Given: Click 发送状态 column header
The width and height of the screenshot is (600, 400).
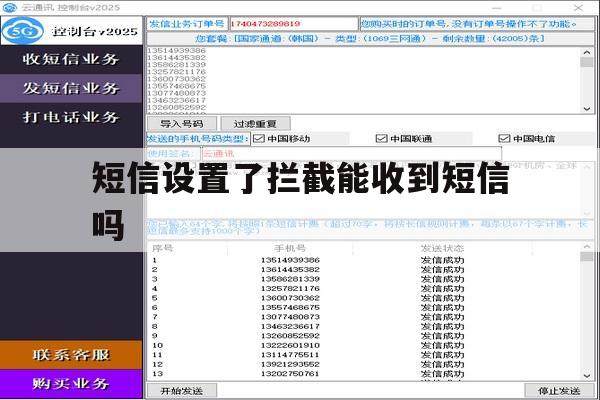Looking at the screenshot, I should pyautogui.click(x=442, y=248).
